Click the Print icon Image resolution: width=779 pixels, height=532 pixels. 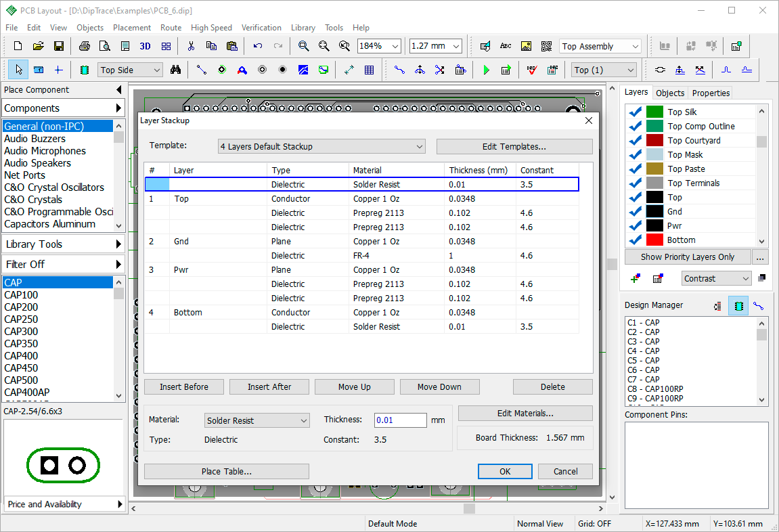(85, 46)
